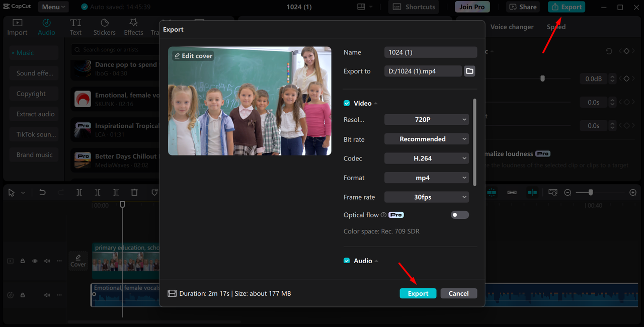The image size is (644, 327).
Task: Expand the pointer tool mode chevron
Action: 23,193
